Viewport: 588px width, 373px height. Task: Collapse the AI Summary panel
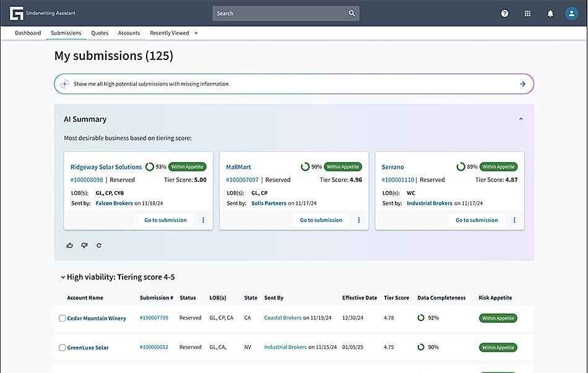coord(521,119)
